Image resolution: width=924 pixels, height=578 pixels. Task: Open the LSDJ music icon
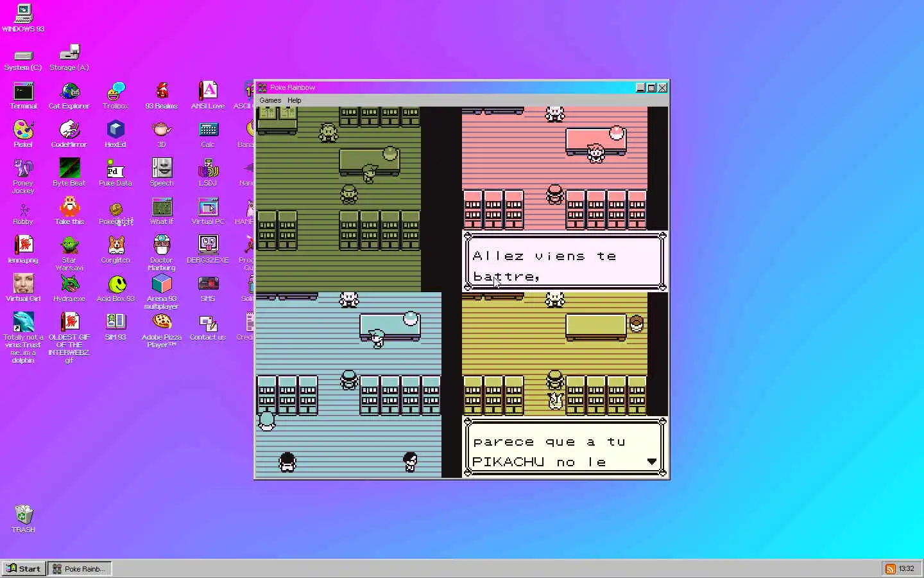(208, 173)
